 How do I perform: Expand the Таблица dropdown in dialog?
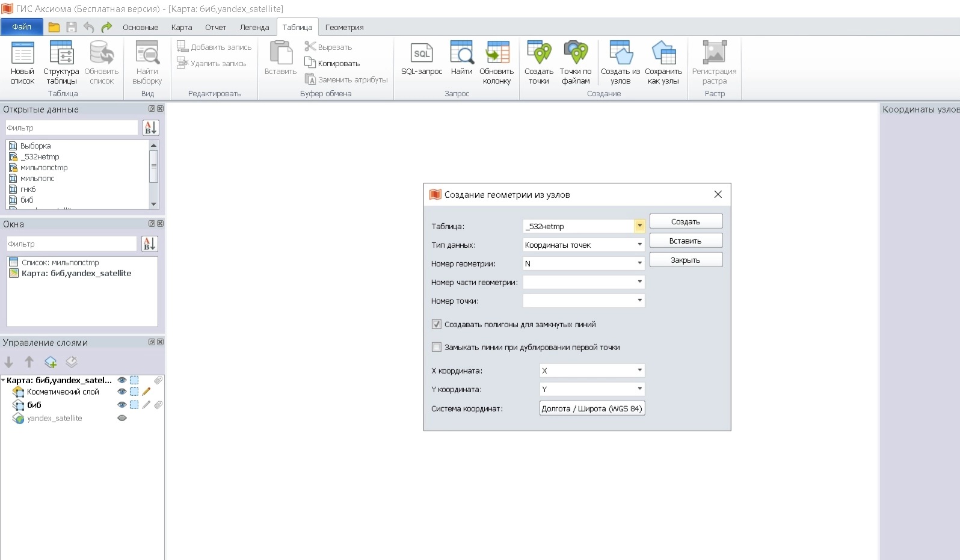[x=639, y=226]
